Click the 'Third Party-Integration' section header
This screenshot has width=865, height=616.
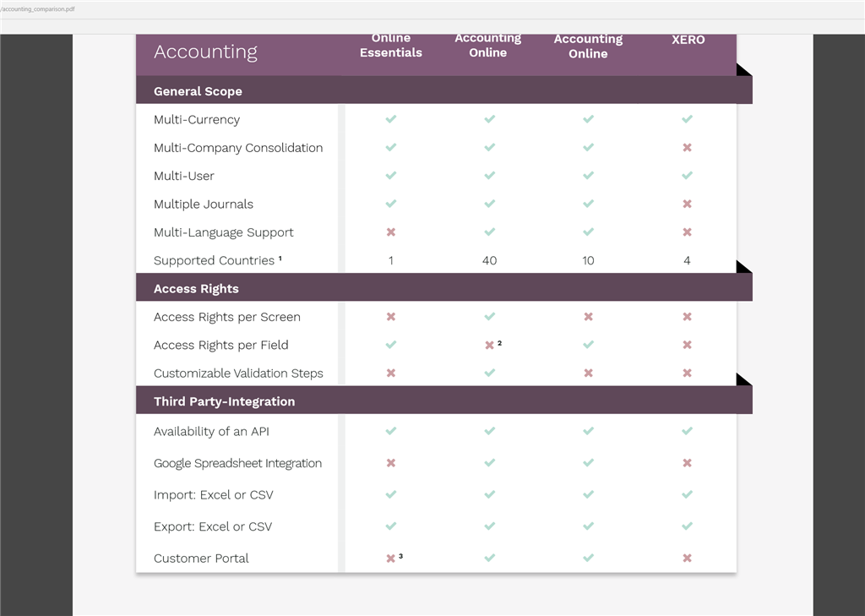tap(224, 402)
